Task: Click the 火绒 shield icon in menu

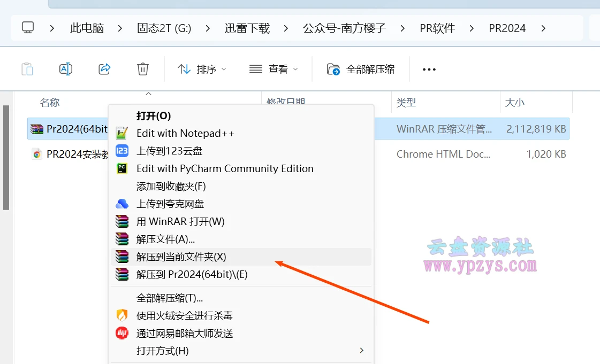Action: coord(121,315)
